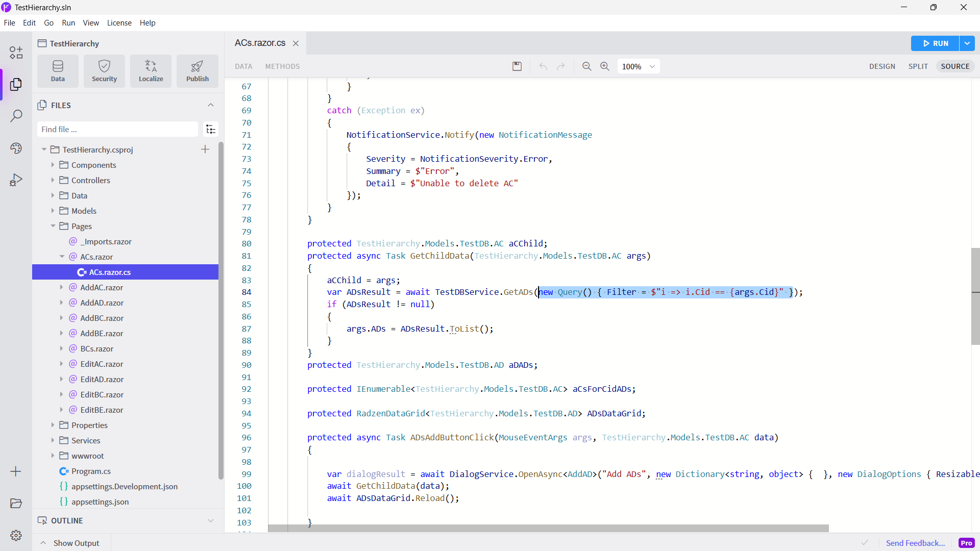This screenshot has height=551, width=980.
Task: Toggle file tree view mode icon
Action: (211, 130)
